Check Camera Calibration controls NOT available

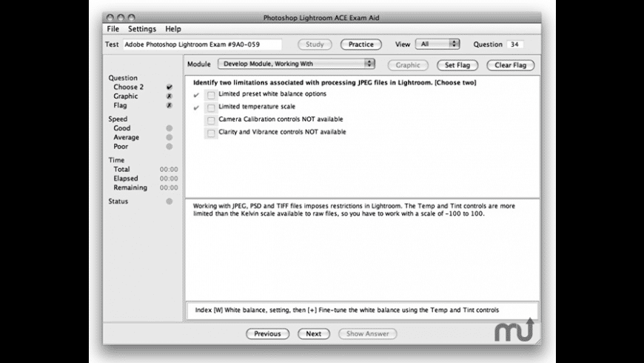tap(211, 121)
